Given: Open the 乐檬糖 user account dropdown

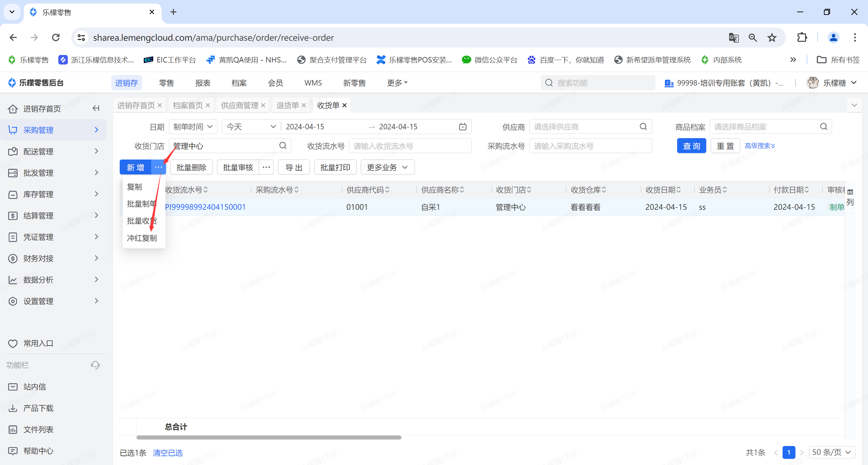Looking at the screenshot, I should click(x=832, y=83).
